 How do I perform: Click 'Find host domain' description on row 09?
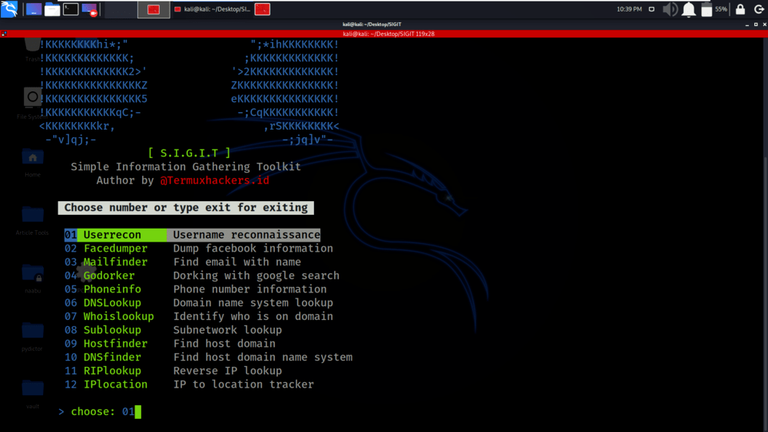pos(224,344)
